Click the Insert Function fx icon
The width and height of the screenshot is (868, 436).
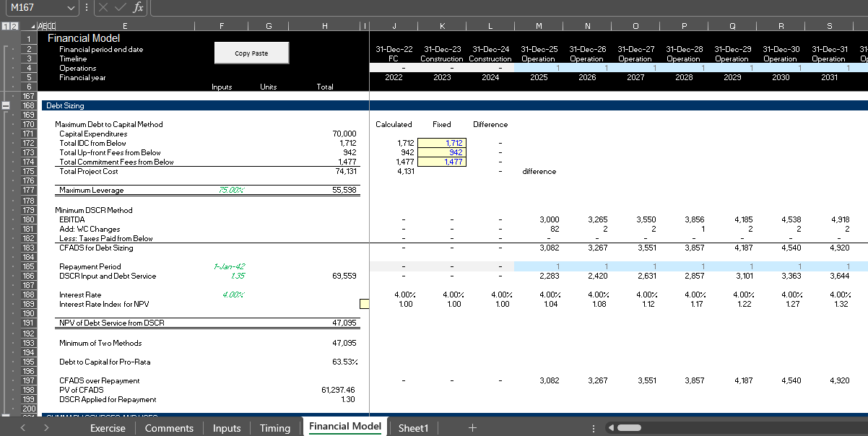click(x=138, y=7)
